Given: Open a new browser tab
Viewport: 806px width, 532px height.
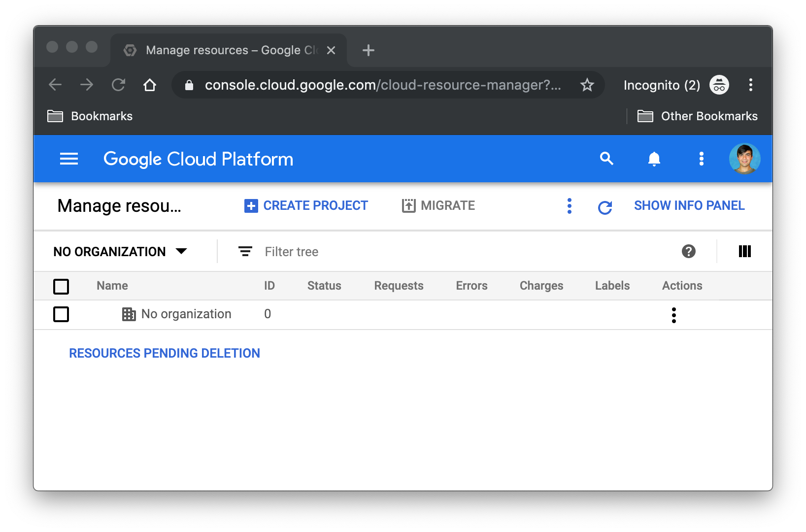Looking at the screenshot, I should pyautogui.click(x=368, y=50).
